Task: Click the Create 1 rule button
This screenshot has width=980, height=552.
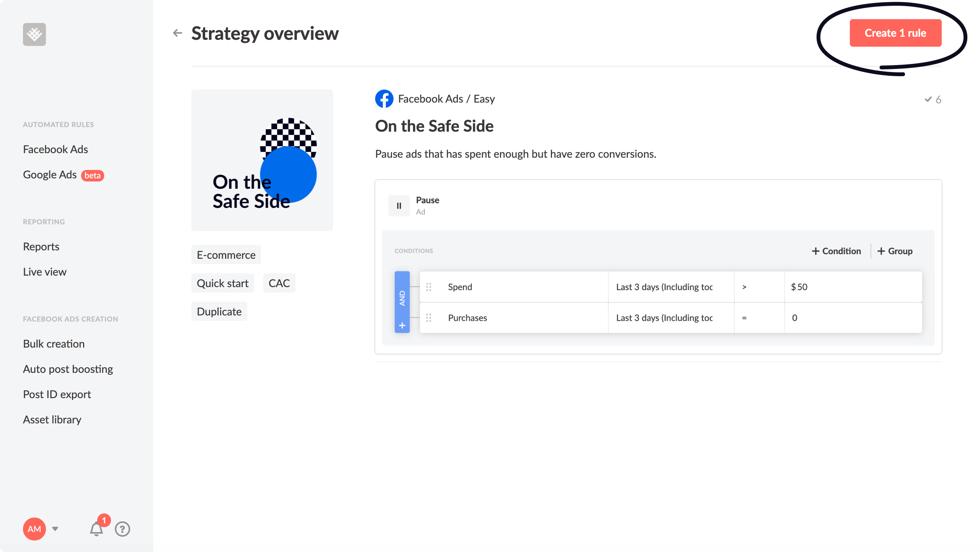Action: coord(895,33)
